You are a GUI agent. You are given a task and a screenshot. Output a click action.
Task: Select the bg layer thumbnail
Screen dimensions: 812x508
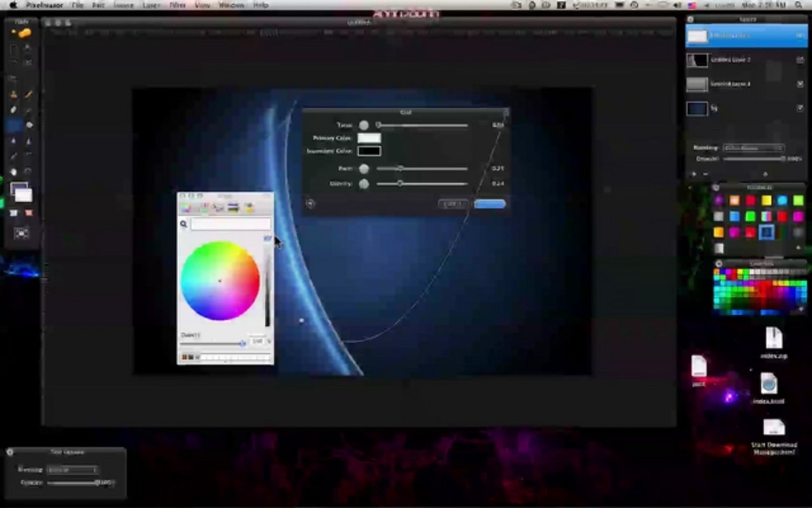(x=697, y=109)
